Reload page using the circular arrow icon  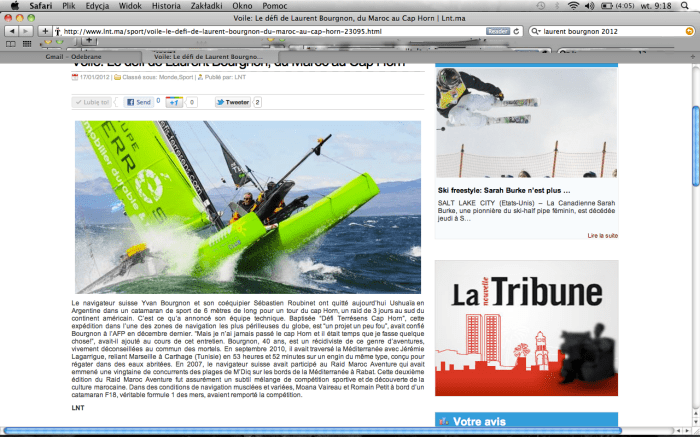(x=518, y=31)
